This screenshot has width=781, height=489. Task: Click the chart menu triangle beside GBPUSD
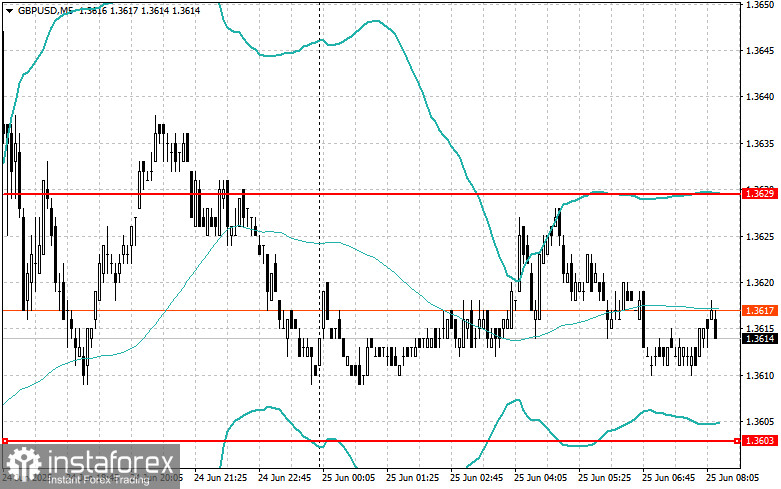click(x=9, y=10)
